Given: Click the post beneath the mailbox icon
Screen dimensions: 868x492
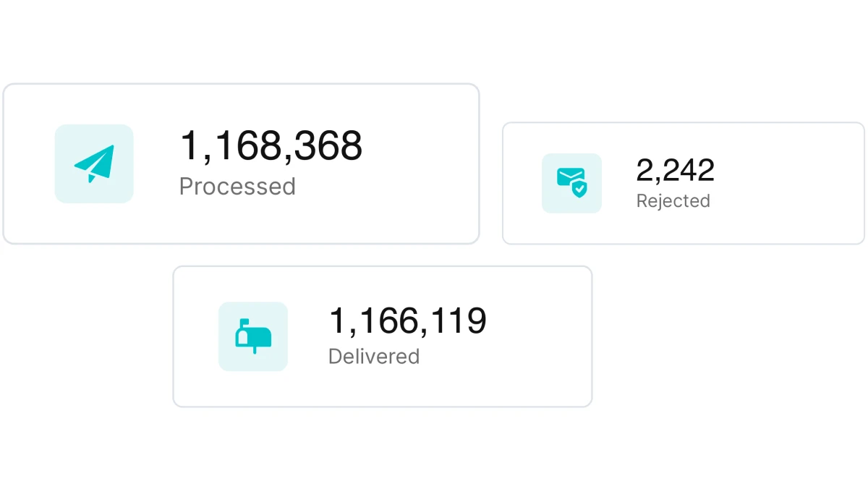Looking at the screenshot, I should coord(255,350).
